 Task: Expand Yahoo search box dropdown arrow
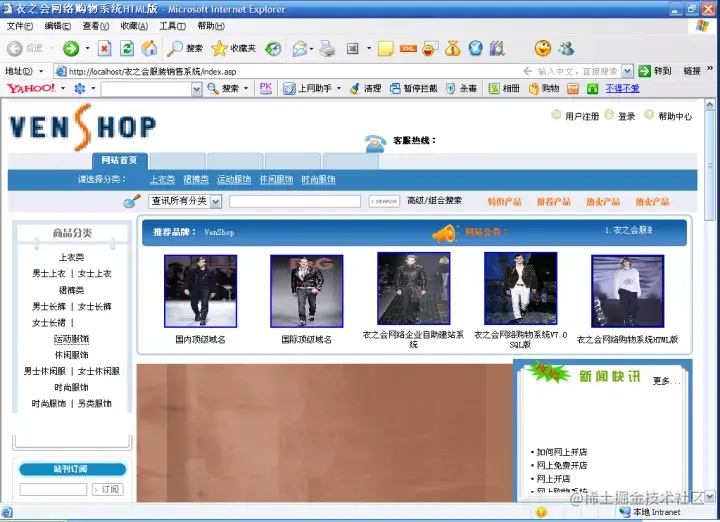(196, 89)
